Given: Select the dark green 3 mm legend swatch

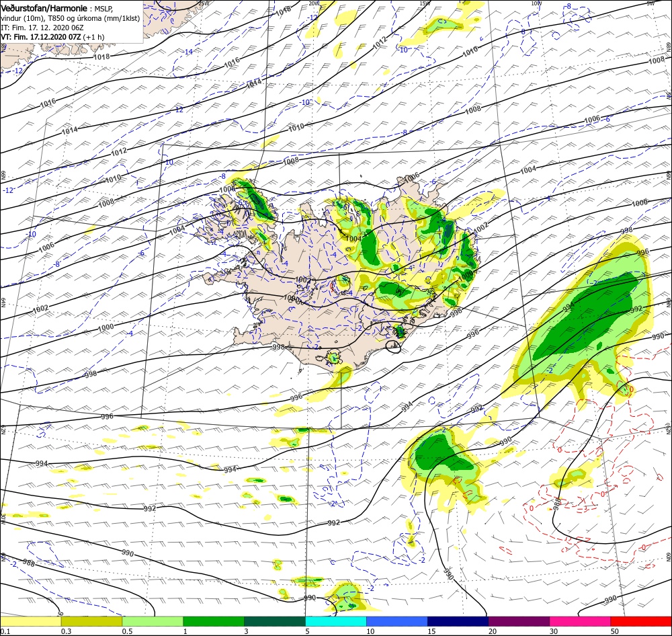Looking at the screenshot, I should 275,621.
